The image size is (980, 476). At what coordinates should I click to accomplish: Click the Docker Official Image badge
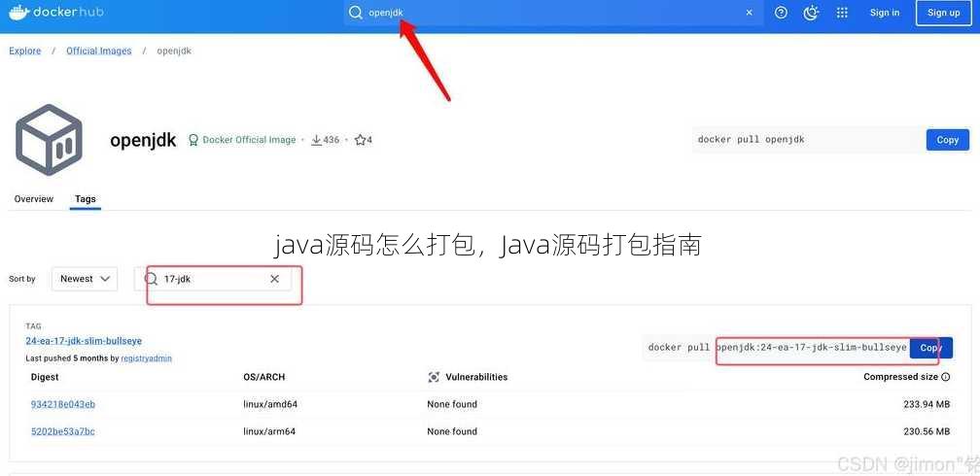coord(242,140)
